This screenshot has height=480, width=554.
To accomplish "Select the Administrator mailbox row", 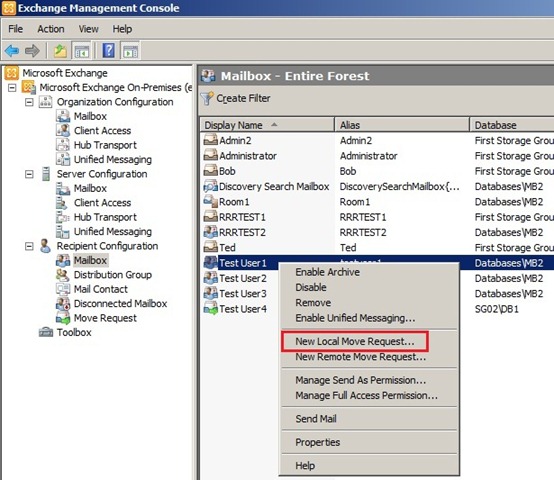I will [x=377, y=156].
